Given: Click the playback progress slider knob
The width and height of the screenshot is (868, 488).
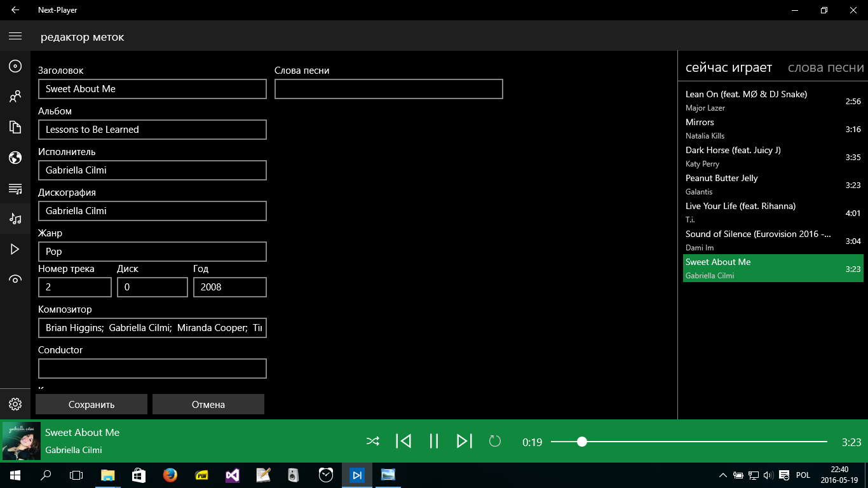Looking at the screenshot, I should (x=581, y=442).
